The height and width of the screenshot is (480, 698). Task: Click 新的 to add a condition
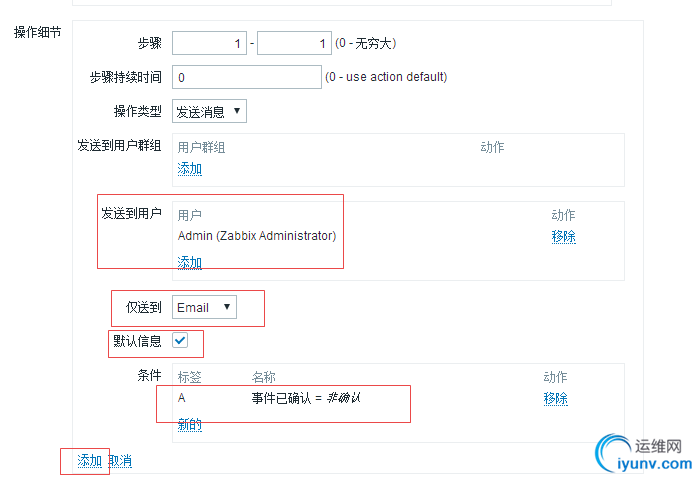click(x=190, y=424)
